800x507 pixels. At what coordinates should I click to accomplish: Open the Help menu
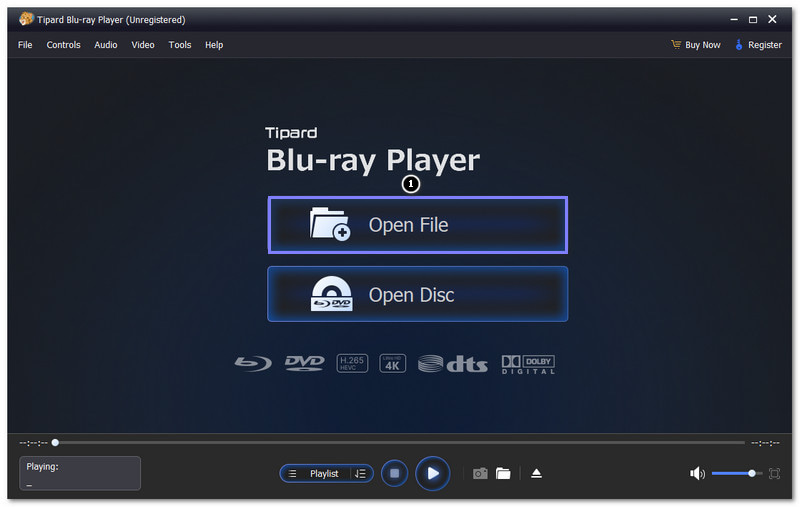214,45
